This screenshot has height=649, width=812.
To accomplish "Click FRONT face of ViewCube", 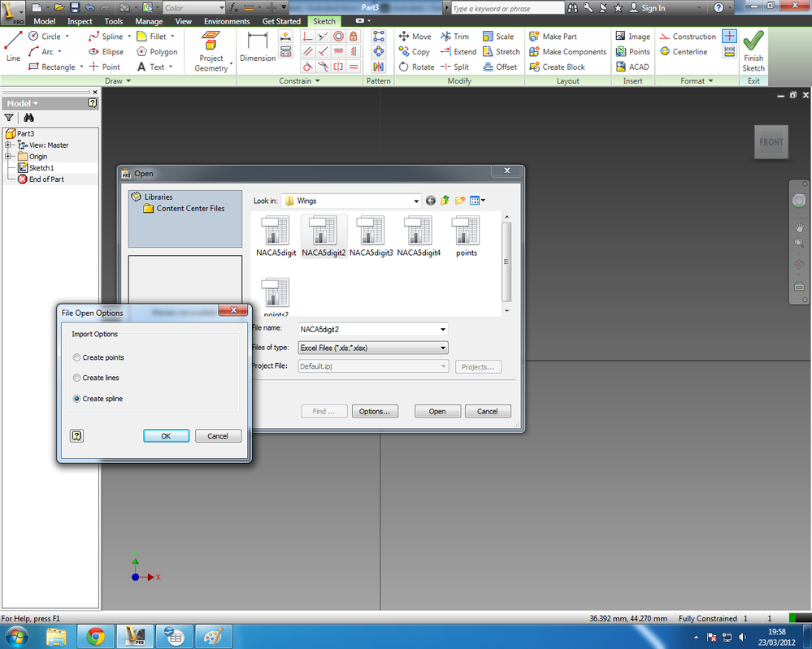I will [x=771, y=142].
